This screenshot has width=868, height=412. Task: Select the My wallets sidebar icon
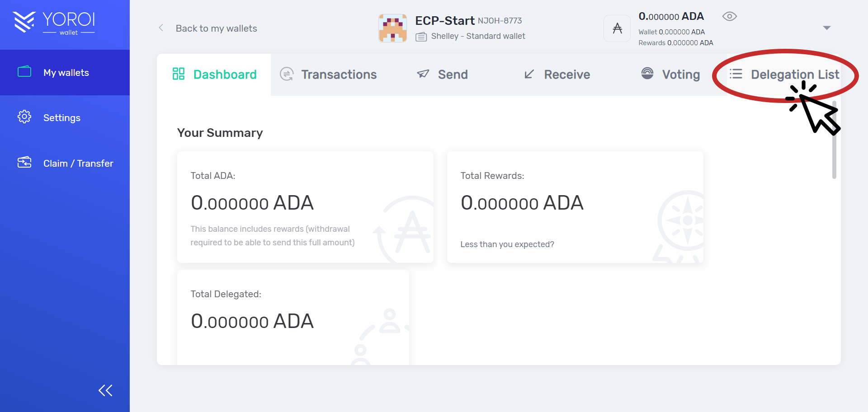tap(24, 71)
